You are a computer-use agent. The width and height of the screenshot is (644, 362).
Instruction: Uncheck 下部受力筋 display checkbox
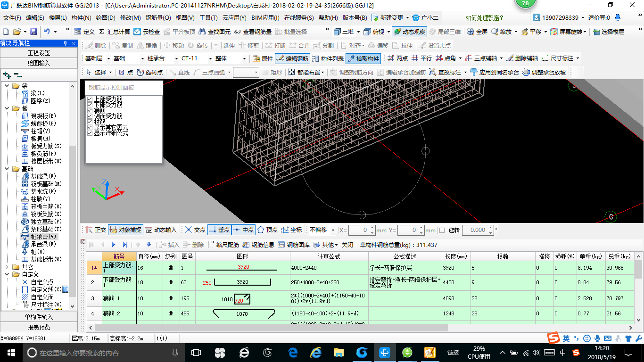[x=90, y=105]
